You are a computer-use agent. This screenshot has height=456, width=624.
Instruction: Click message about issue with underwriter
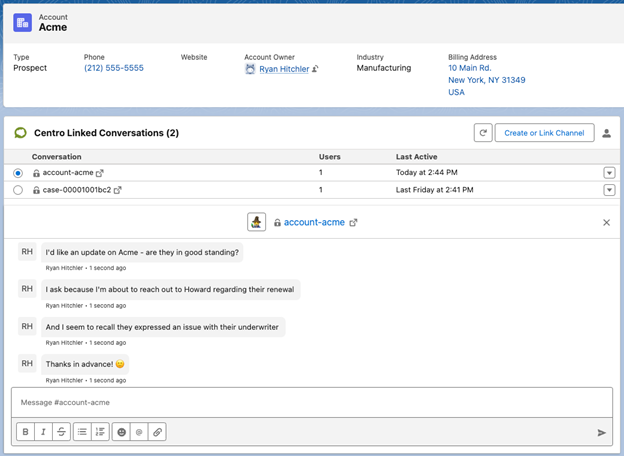point(163,327)
